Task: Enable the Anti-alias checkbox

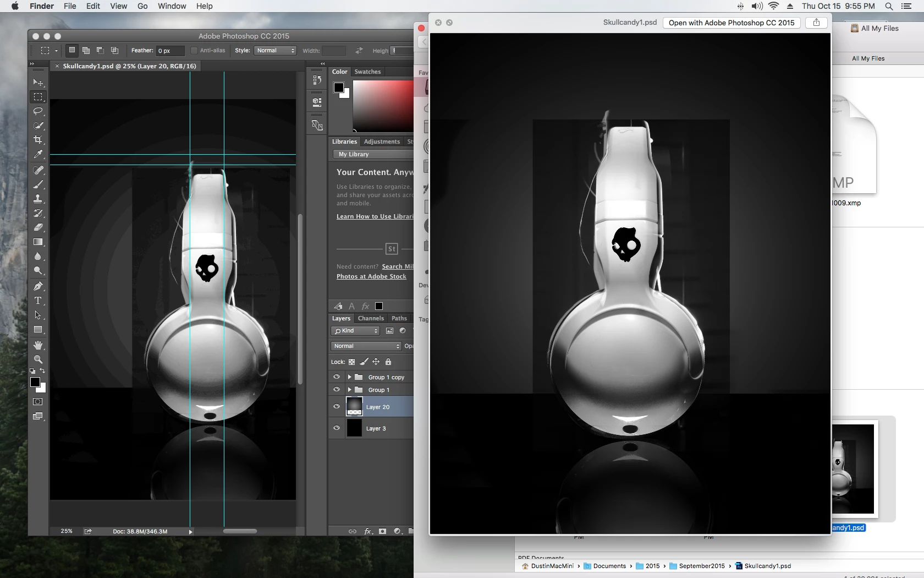Action: (x=194, y=51)
